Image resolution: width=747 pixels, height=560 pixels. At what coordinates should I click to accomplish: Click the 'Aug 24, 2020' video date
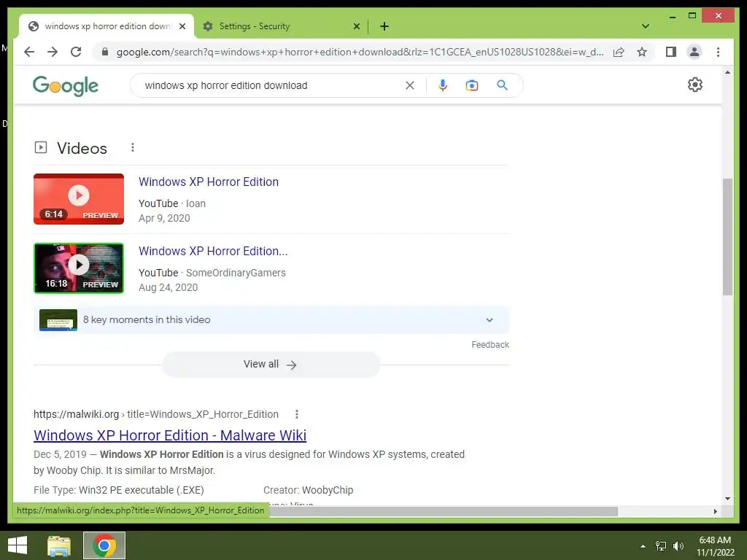point(169,287)
